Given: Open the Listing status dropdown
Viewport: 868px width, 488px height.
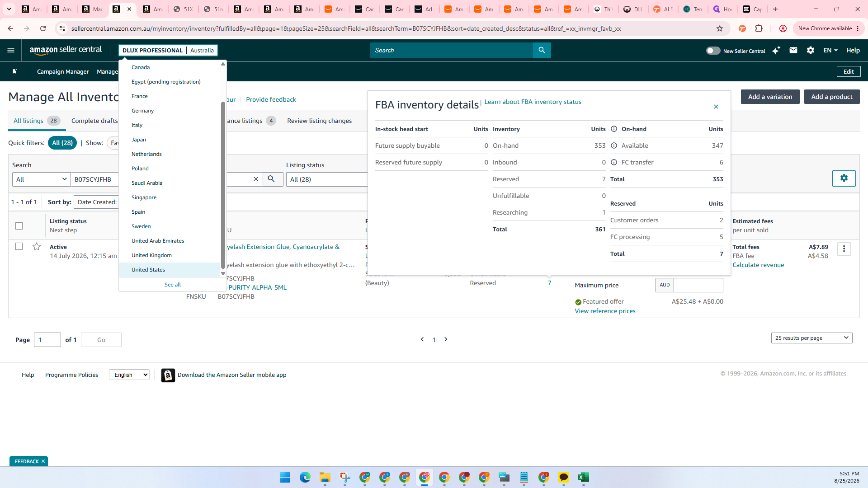Looking at the screenshot, I should [x=328, y=179].
